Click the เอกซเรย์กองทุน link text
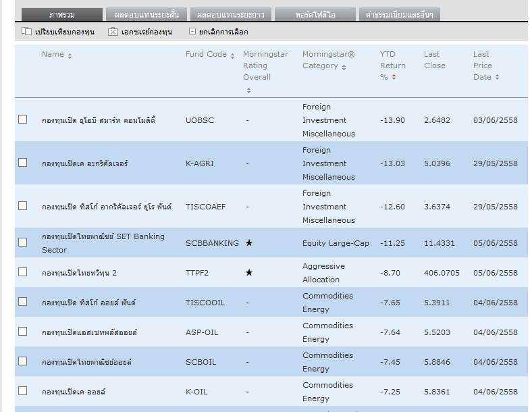This screenshot has height=412, width=532. pyautogui.click(x=147, y=32)
